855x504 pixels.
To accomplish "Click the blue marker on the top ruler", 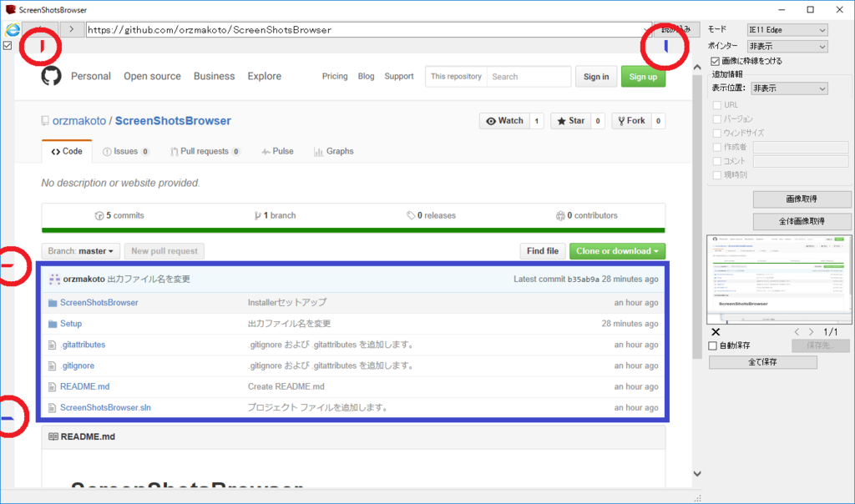I will point(665,47).
